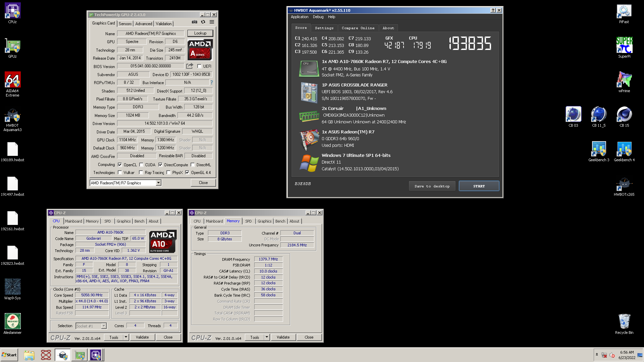644x362 pixels.
Task: Launch SuperPi desktop shortcut
Action: pos(624,48)
